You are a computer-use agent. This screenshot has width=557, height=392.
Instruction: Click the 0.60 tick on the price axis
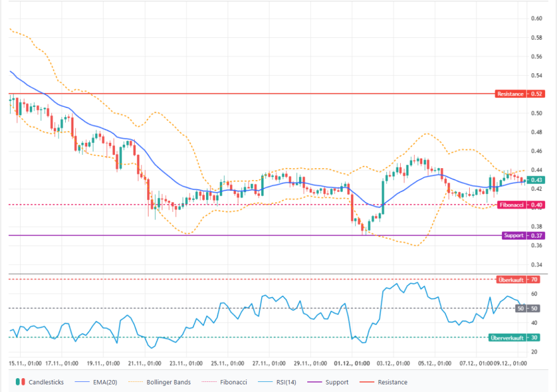pos(537,18)
